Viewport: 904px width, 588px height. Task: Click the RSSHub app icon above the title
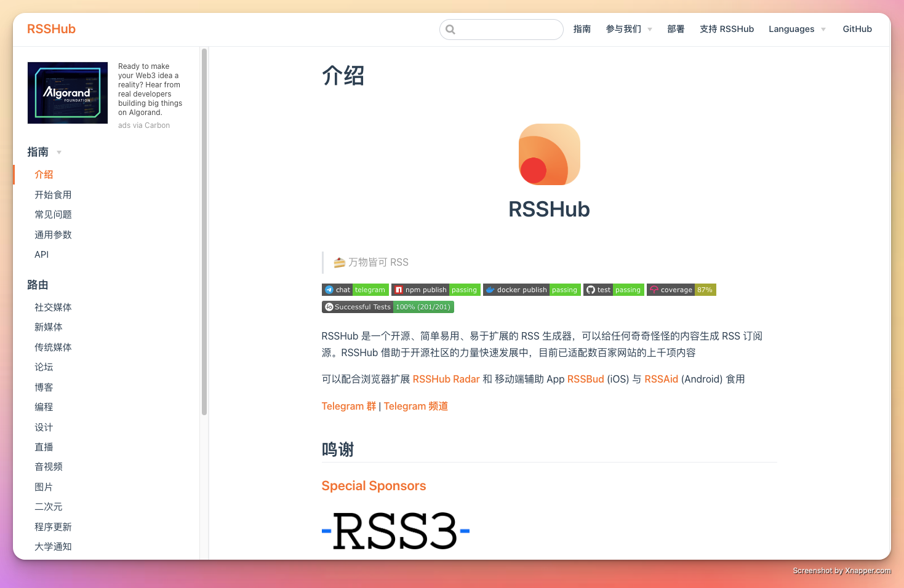(x=549, y=154)
